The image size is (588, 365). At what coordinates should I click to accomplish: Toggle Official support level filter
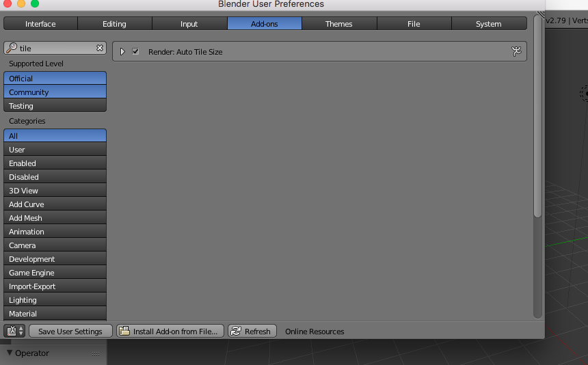pyautogui.click(x=55, y=79)
